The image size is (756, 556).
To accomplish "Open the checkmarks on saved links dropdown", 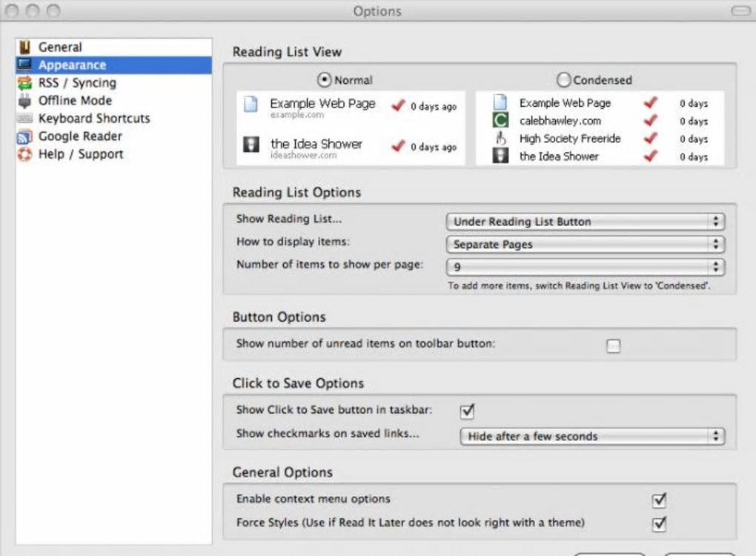I will (592, 437).
